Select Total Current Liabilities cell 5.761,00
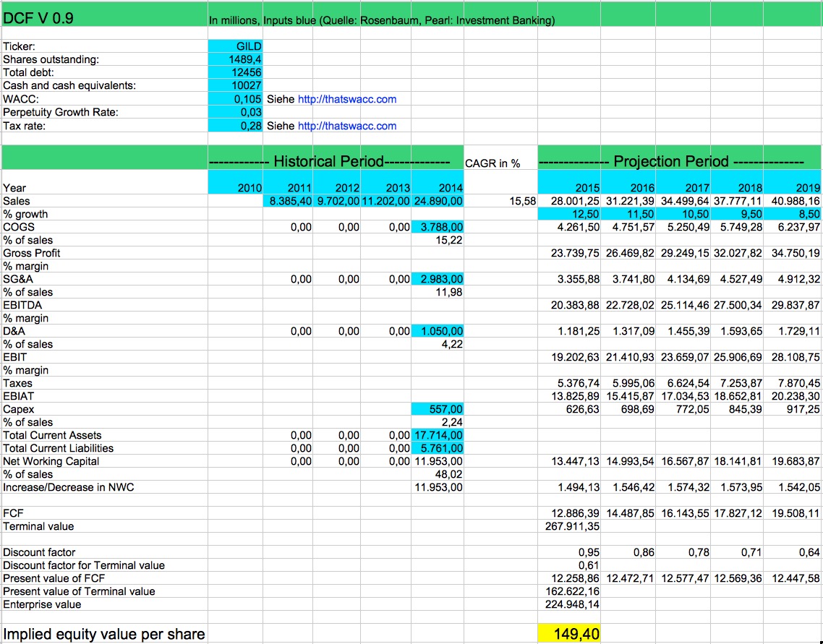Image resolution: width=823 pixels, height=644 pixels. point(438,448)
